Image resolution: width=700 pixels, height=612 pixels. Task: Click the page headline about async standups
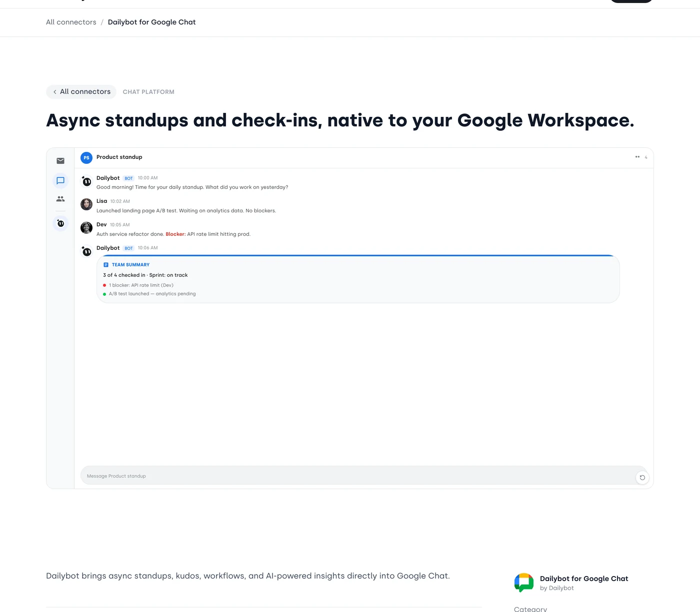340,120
